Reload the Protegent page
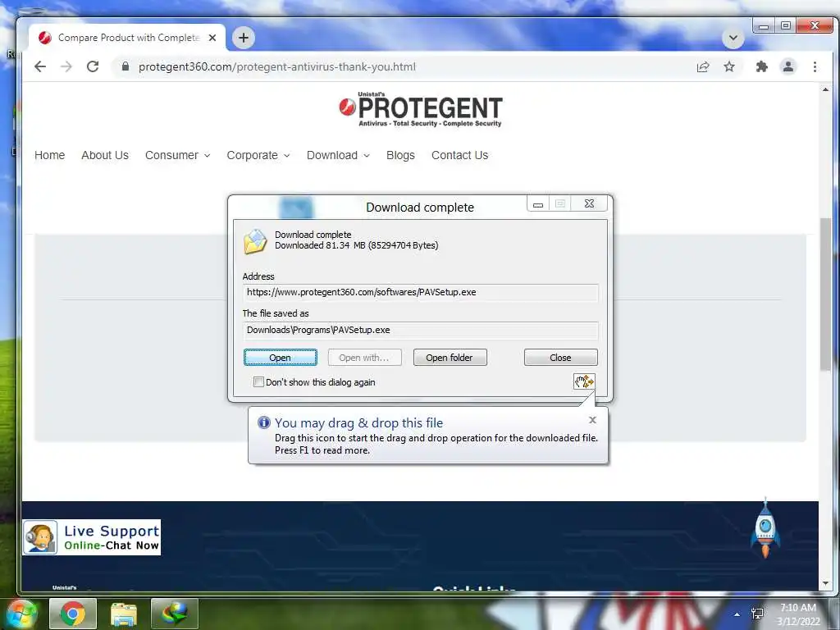Viewport: 840px width, 630px height. 93,67
